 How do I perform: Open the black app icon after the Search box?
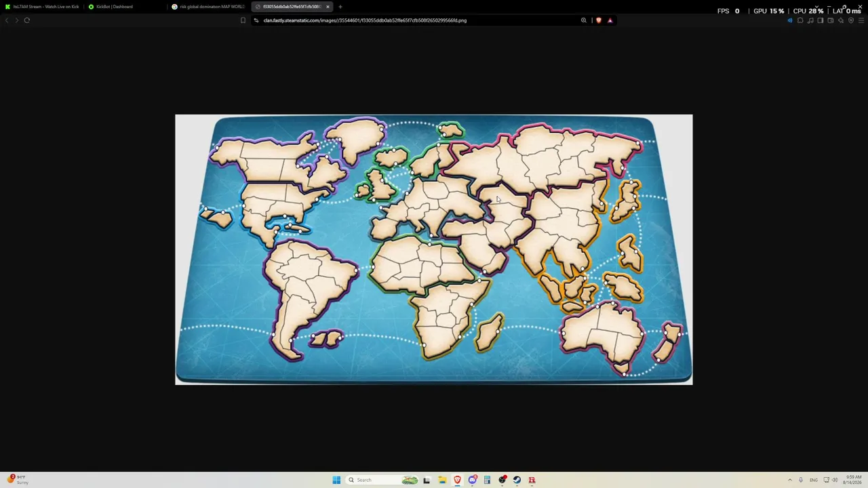pos(427,480)
